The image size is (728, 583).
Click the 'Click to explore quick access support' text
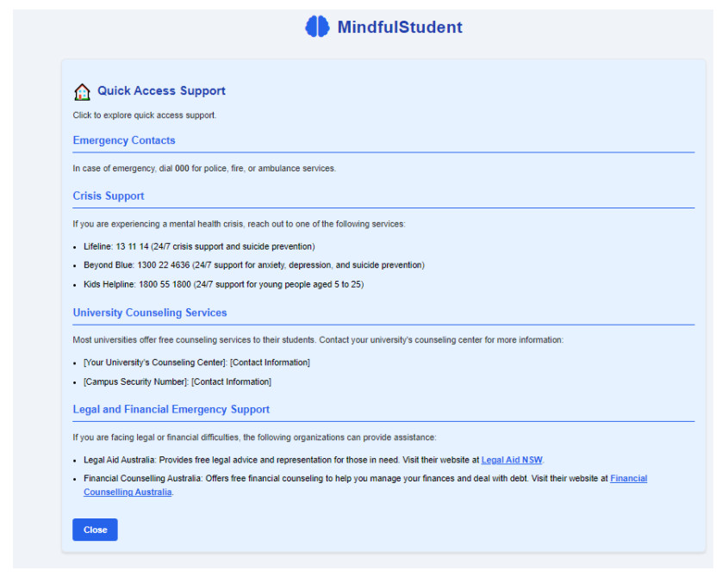click(x=145, y=115)
